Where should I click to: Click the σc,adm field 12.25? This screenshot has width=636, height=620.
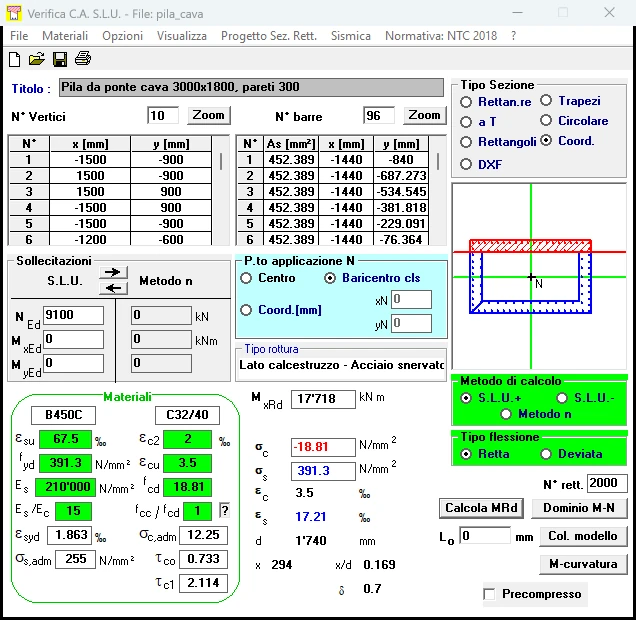pyautogui.click(x=203, y=535)
